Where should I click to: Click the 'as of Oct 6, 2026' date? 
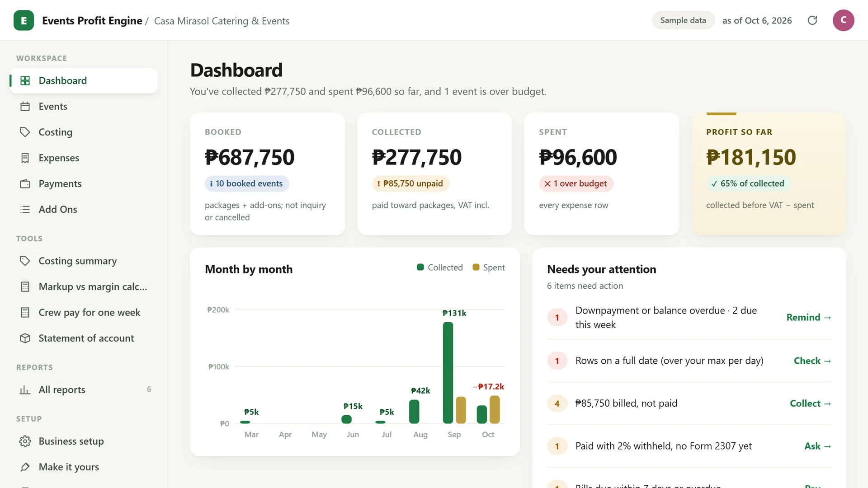[757, 20]
